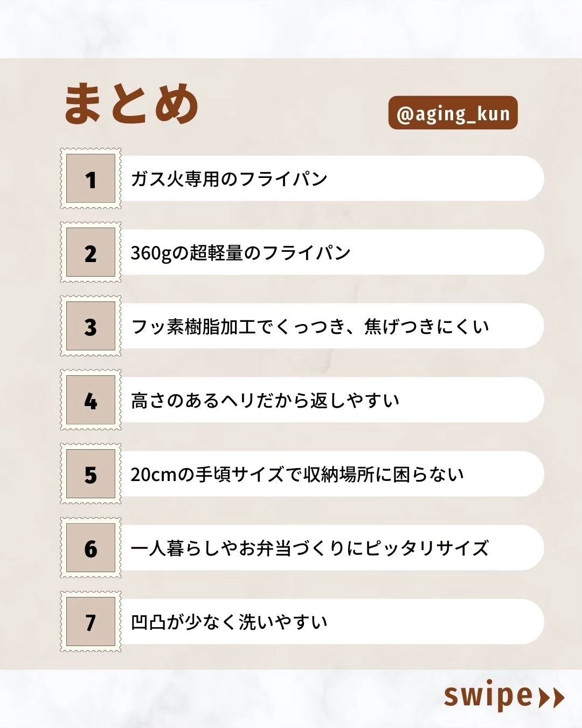The image size is (582, 728).
Task: Click the number 3 stamp badge
Action: pyautogui.click(x=91, y=326)
